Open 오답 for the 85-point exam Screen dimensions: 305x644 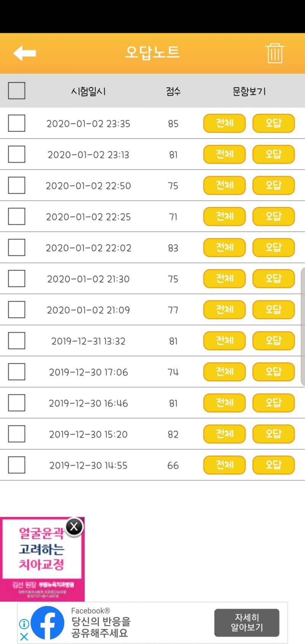[x=273, y=123]
